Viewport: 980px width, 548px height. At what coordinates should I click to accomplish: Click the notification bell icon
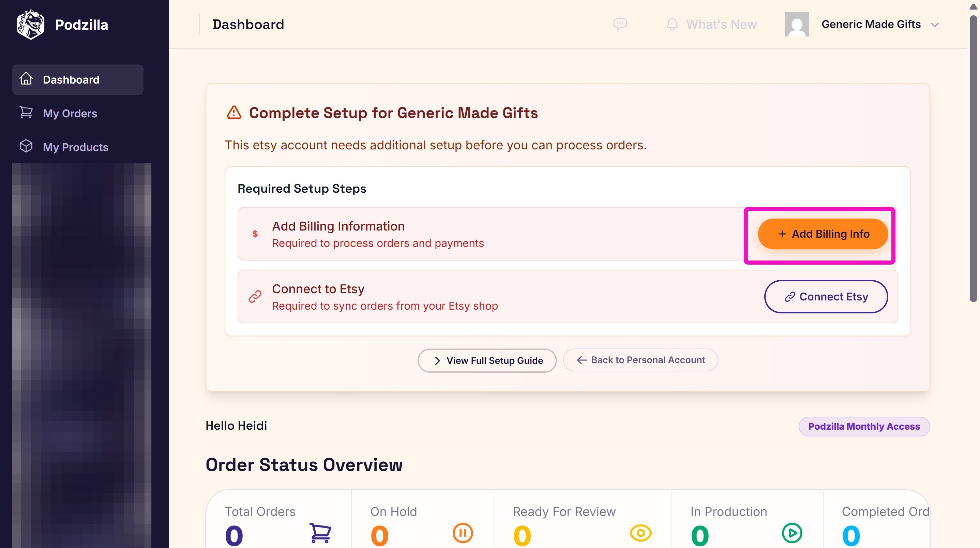click(x=672, y=24)
